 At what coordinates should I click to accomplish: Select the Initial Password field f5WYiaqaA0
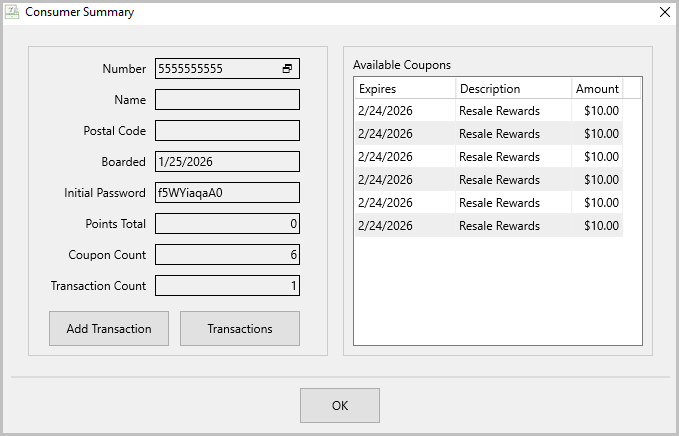pyautogui.click(x=227, y=193)
